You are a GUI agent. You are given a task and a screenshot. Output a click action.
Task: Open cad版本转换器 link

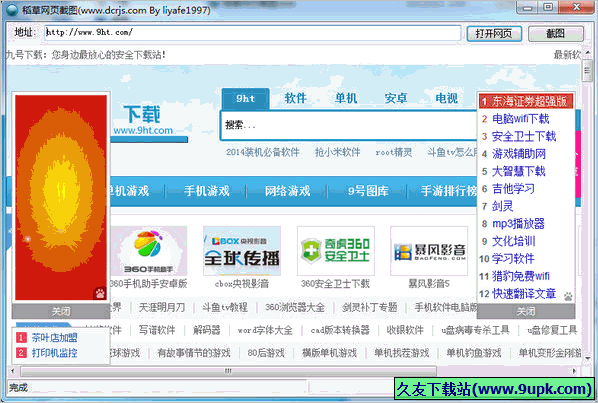(x=340, y=330)
